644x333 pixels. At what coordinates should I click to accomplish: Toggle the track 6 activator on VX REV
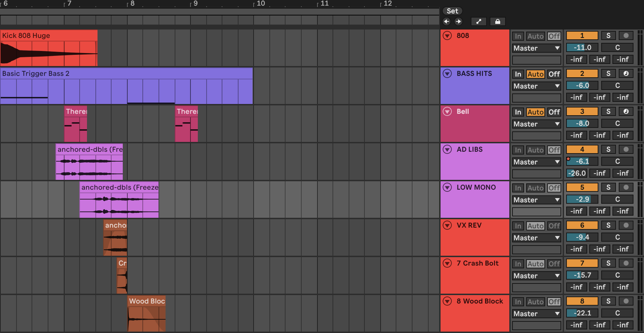coord(582,225)
